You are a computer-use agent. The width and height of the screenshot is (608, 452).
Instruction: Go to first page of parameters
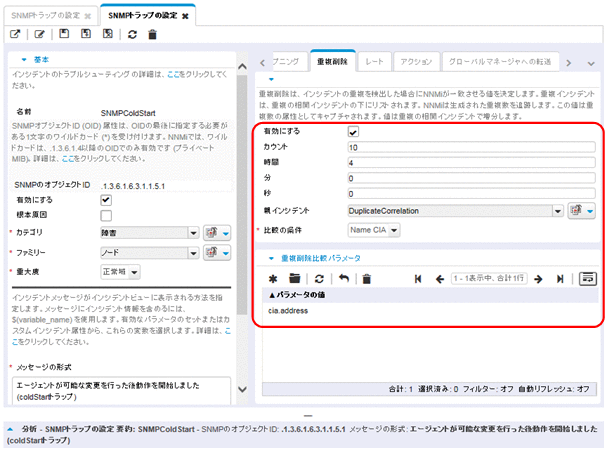[x=418, y=279]
